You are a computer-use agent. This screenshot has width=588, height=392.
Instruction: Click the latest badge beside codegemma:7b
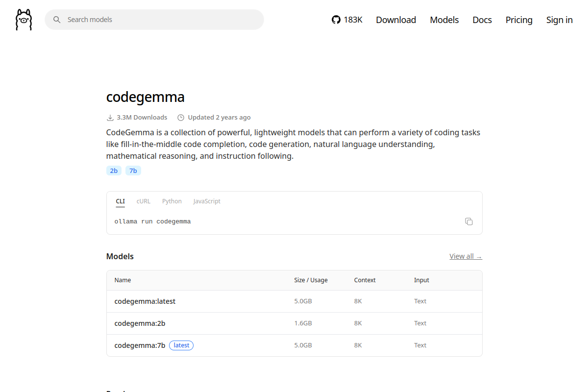click(181, 345)
